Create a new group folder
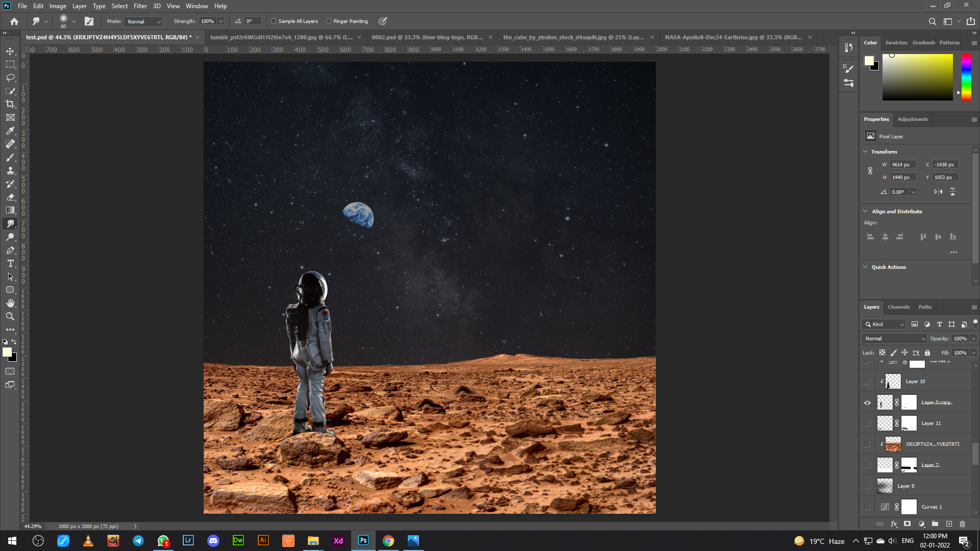Screen dimensions: 980x551 click(x=935, y=523)
